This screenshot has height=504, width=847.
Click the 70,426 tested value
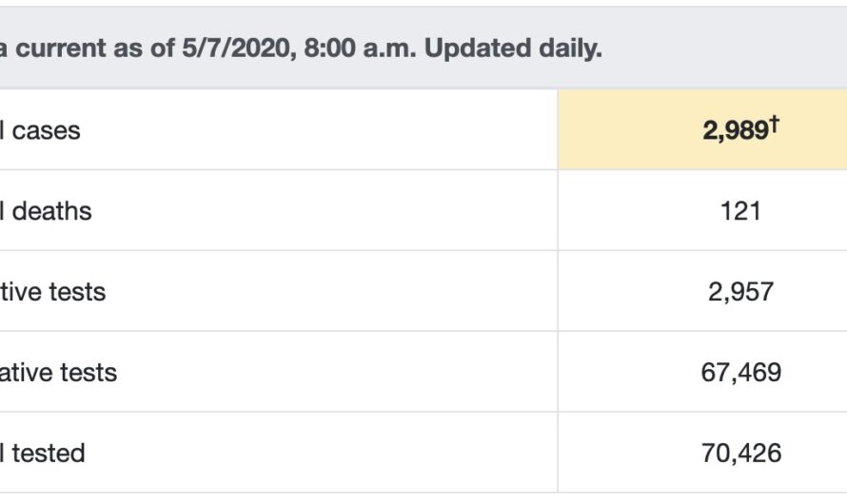(x=740, y=453)
